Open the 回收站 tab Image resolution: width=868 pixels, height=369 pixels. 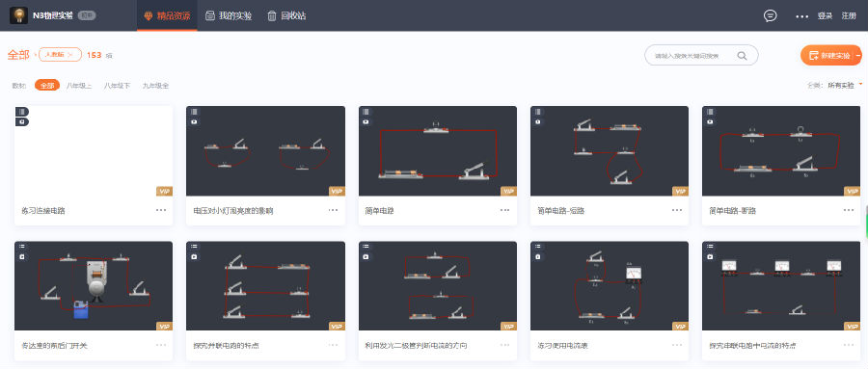coord(286,16)
